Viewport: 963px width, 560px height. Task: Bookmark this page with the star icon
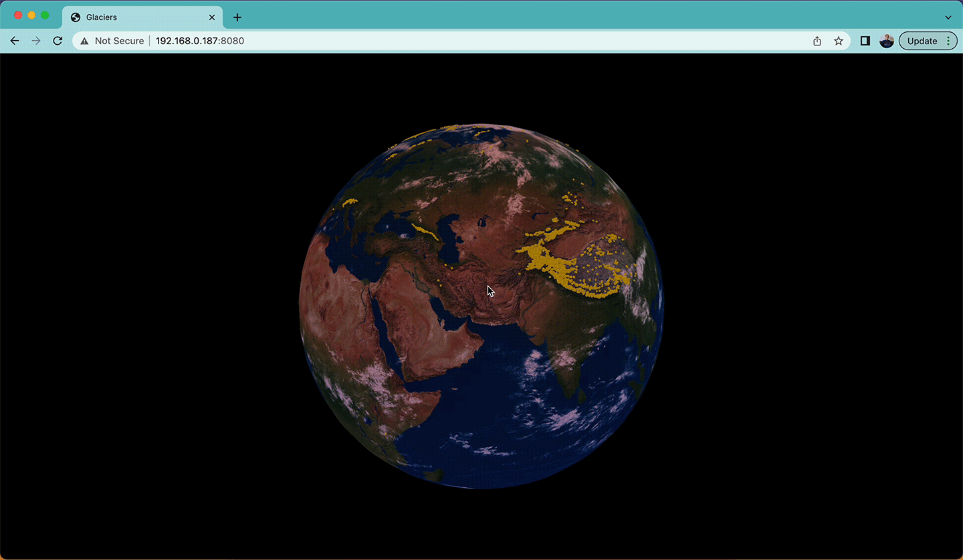839,41
